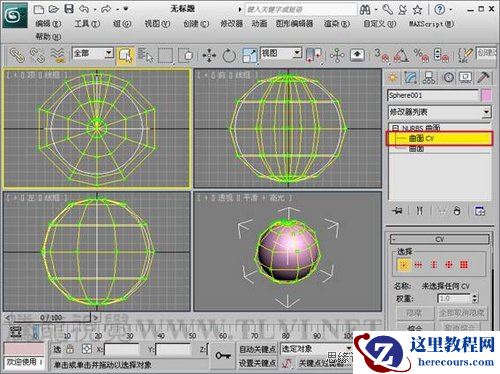Select All CVs selection icon
The image size is (500, 374).
pos(464,265)
